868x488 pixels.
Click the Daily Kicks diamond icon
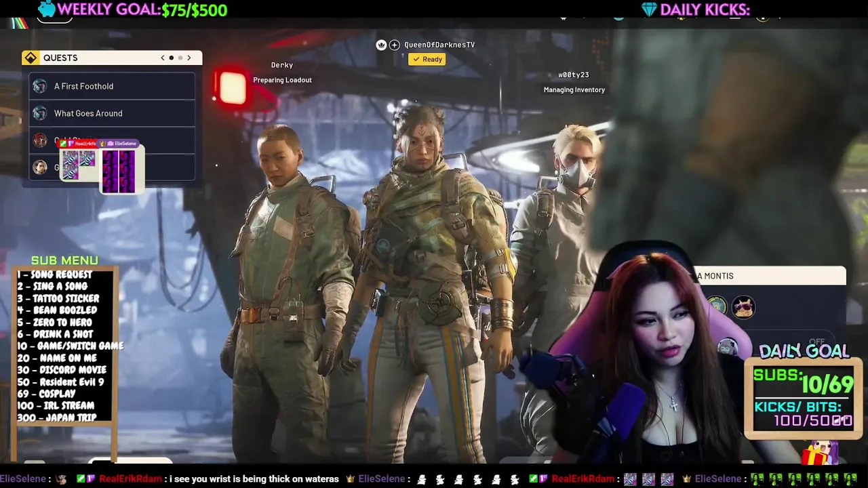[x=648, y=9]
